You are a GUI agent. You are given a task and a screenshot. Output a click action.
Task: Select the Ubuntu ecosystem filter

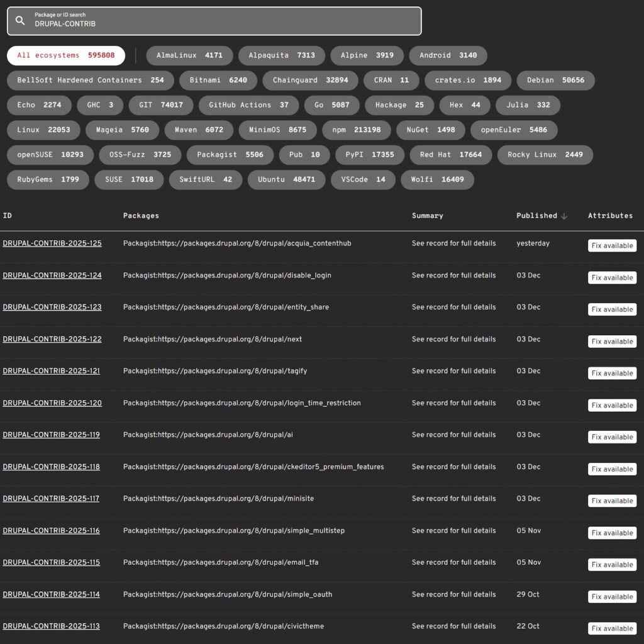286,179
